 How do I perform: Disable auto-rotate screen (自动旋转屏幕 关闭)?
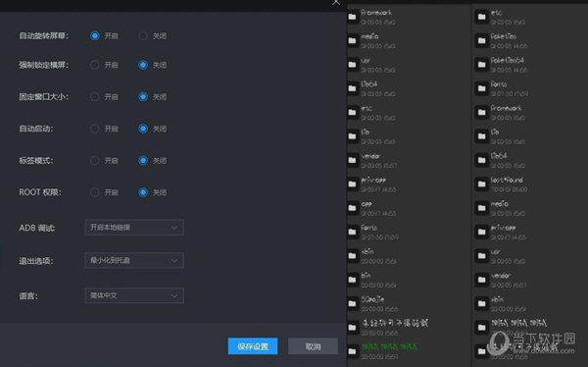tap(143, 35)
